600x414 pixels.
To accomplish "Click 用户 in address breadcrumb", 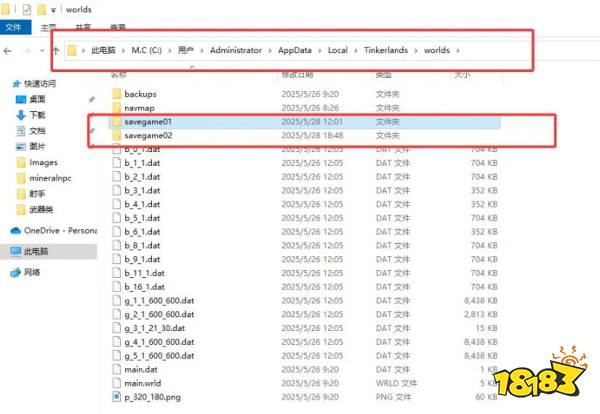I will coord(186,50).
